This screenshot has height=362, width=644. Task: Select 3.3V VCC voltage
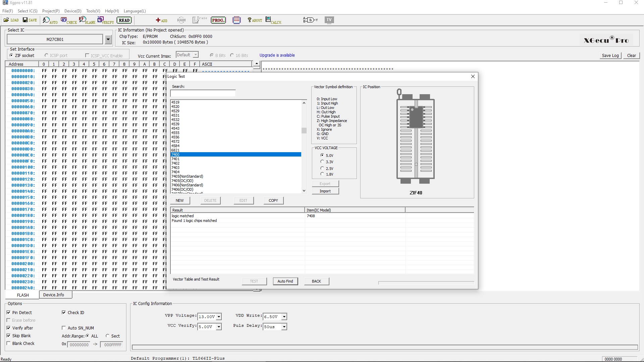click(327, 162)
